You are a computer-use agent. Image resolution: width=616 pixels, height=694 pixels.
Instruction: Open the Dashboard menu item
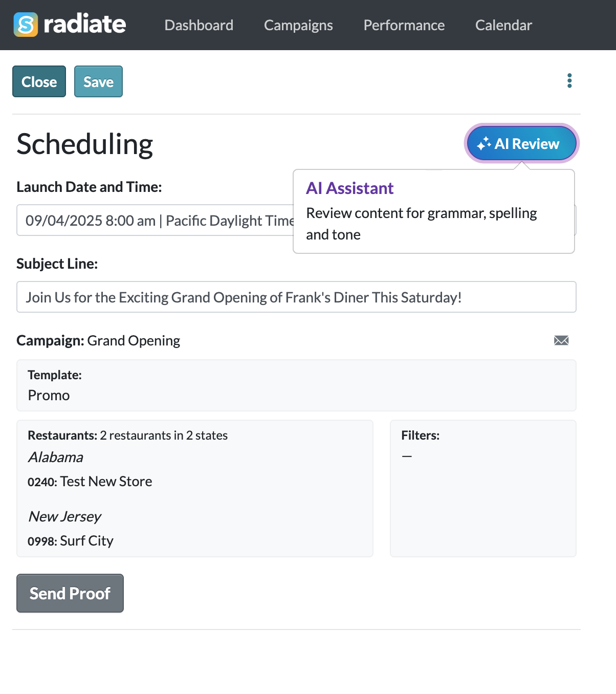[199, 25]
